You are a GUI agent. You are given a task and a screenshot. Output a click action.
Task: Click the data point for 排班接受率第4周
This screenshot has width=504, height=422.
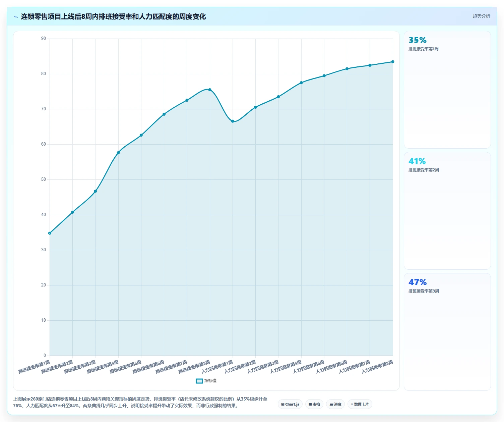point(118,153)
